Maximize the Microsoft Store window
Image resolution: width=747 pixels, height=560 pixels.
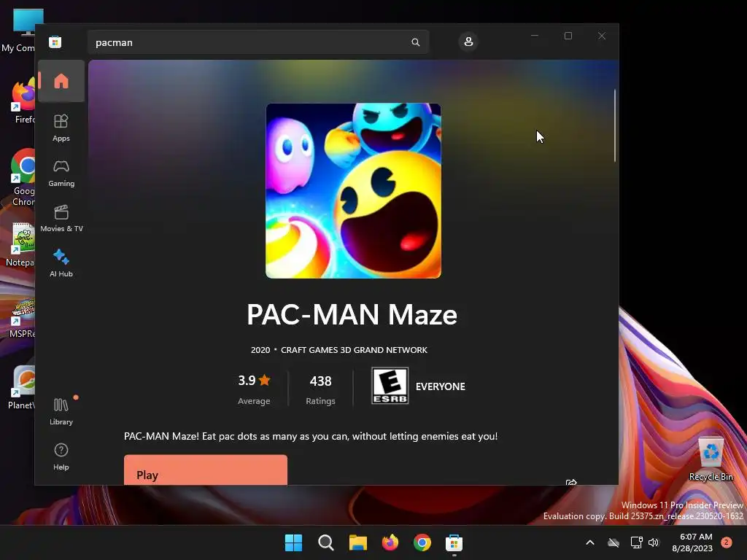pyautogui.click(x=568, y=36)
